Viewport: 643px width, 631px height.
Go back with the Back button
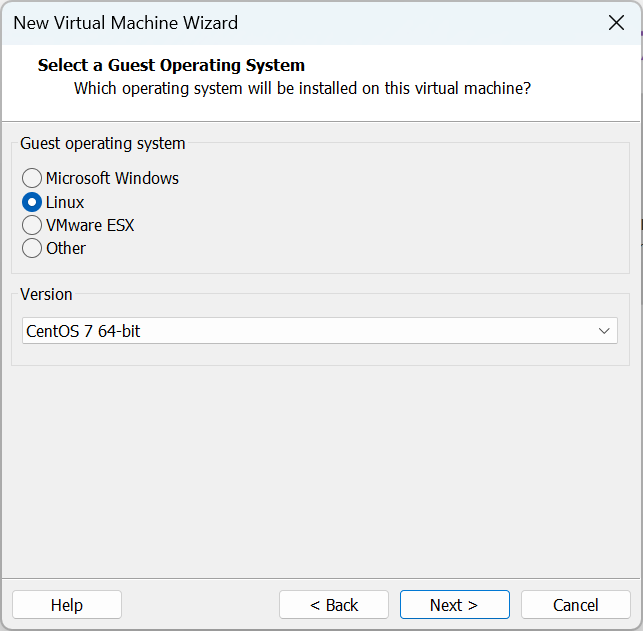(334, 605)
